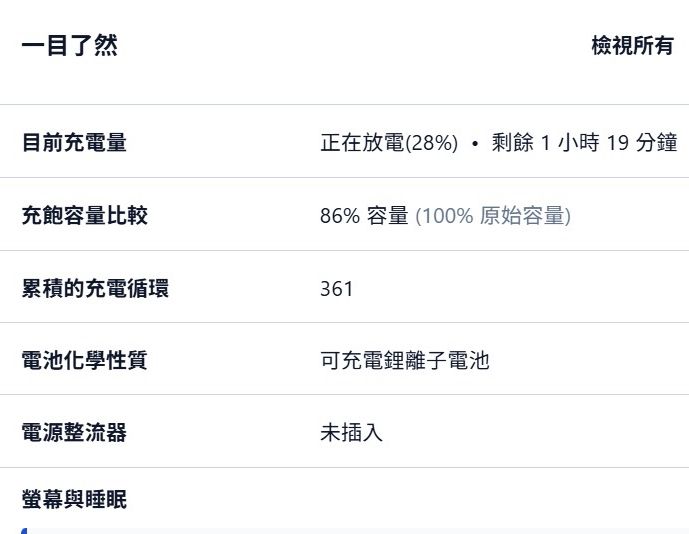
Task: Select the 電源整流器 row label
Action: (x=74, y=433)
